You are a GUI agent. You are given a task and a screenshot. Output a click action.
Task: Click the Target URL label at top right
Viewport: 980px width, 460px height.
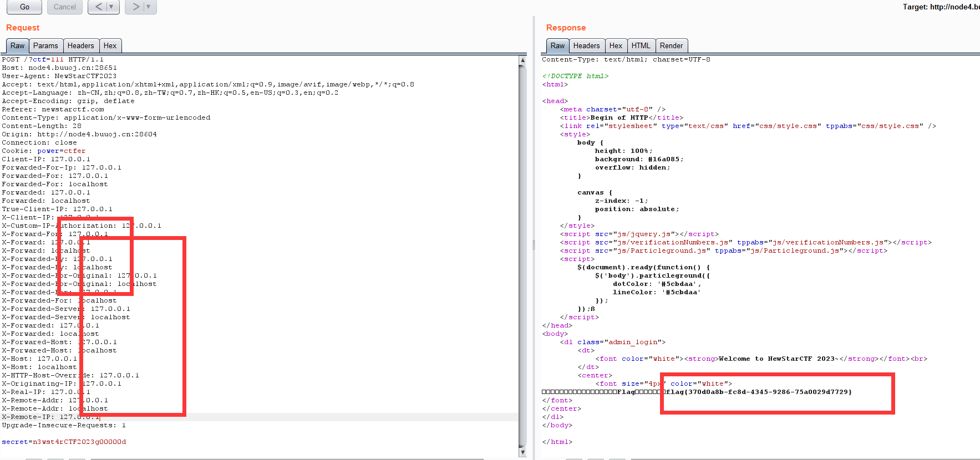point(941,7)
